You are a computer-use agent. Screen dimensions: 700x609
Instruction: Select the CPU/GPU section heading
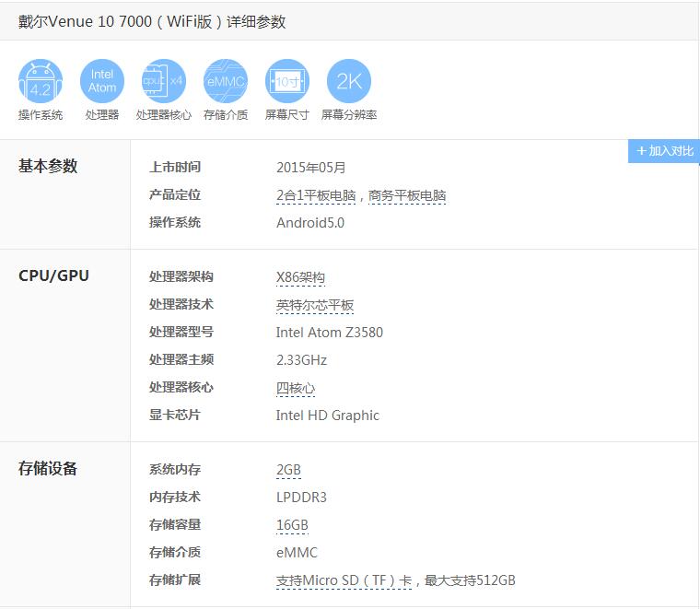(53, 275)
